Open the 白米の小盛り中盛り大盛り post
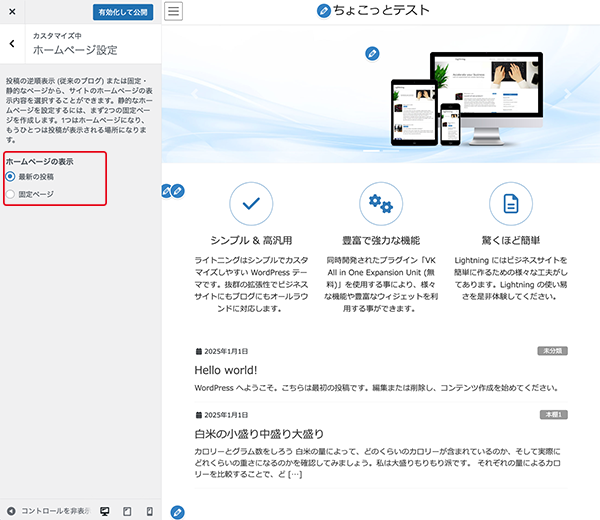 click(259, 433)
